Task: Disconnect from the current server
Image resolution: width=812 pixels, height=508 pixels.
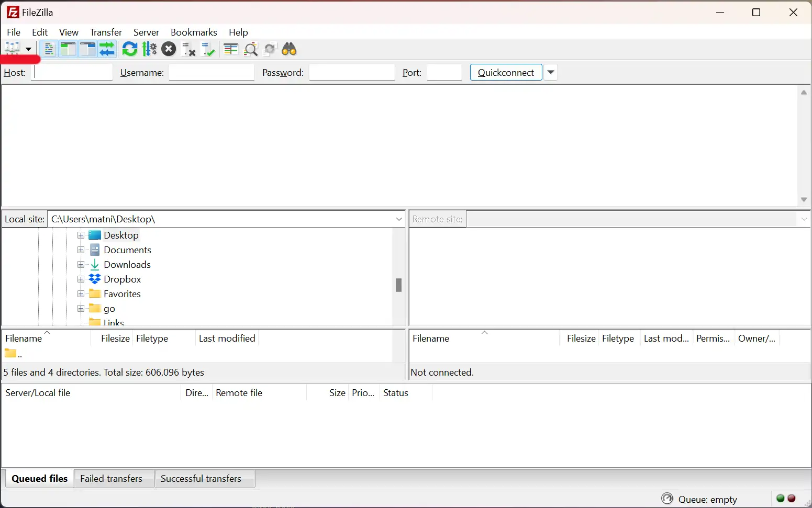Action: click(x=188, y=49)
